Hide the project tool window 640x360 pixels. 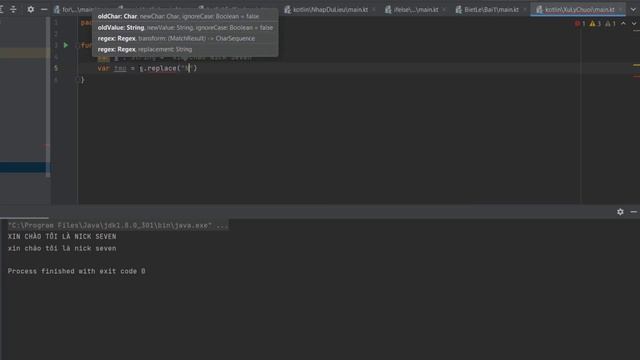[x=44, y=9]
